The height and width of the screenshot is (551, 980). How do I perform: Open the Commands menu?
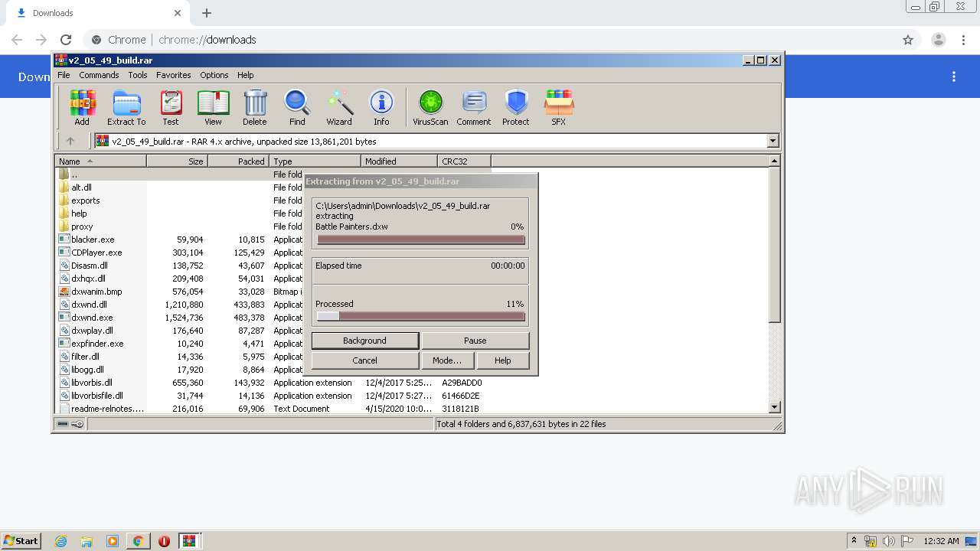click(x=99, y=75)
